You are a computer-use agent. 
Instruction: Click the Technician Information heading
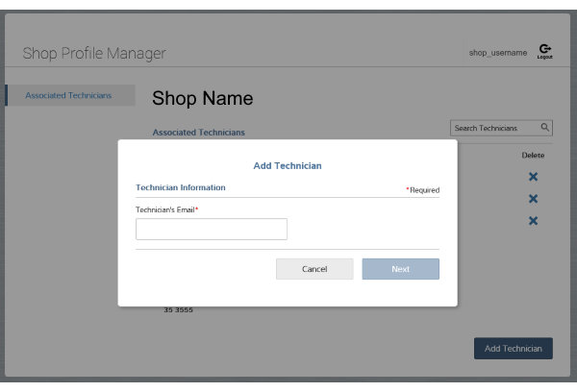click(x=181, y=187)
